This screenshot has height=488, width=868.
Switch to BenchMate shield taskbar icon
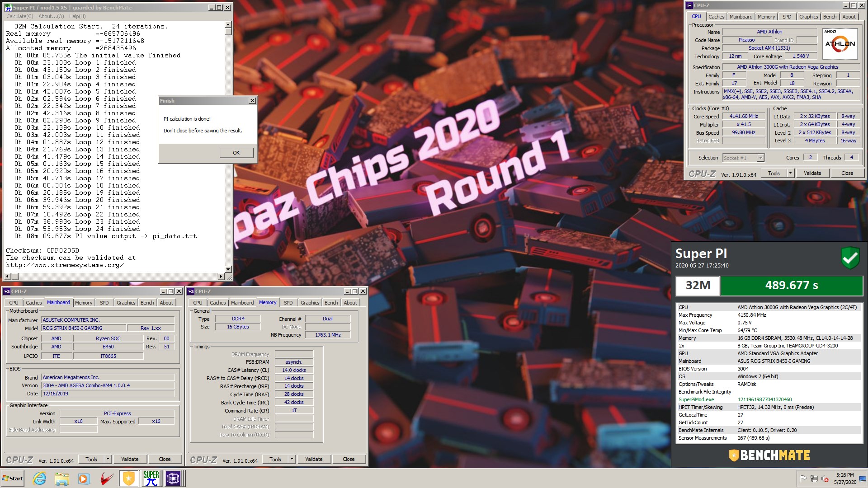click(x=129, y=478)
